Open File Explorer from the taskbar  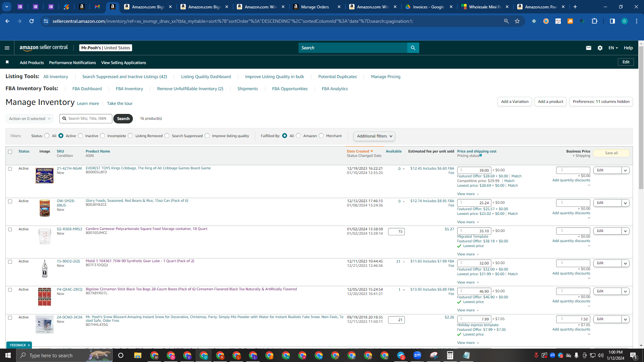tap(138, 355)
